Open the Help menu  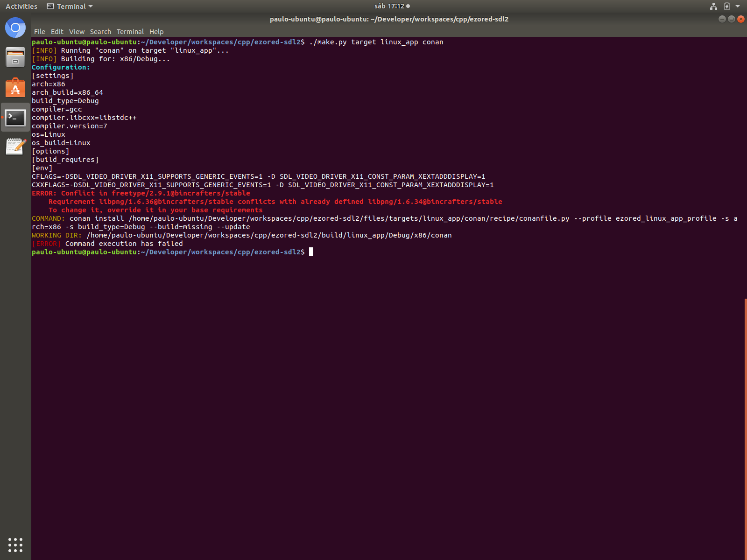click(x=156, y=31)
